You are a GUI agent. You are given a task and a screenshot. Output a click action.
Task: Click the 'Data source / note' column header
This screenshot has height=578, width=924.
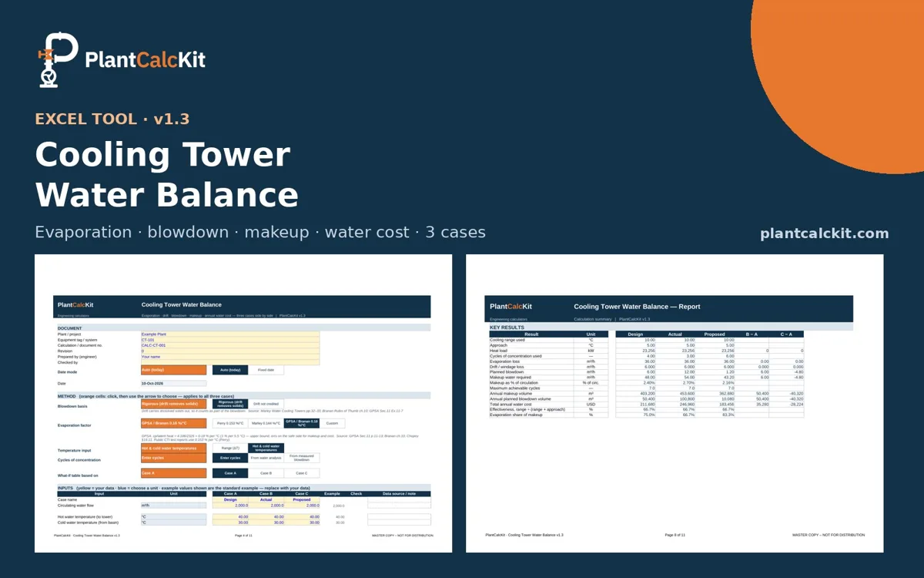click(x=399, y=494)
